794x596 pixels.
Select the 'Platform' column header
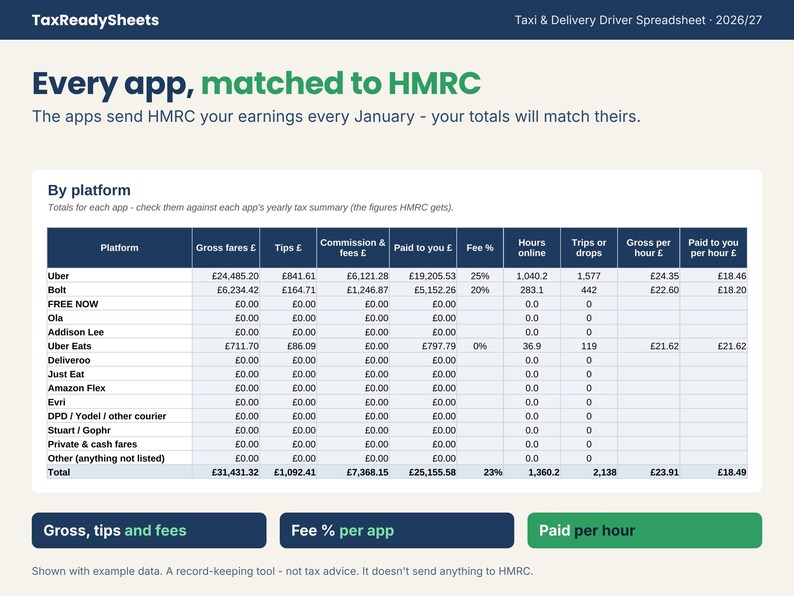click(120, 248)
